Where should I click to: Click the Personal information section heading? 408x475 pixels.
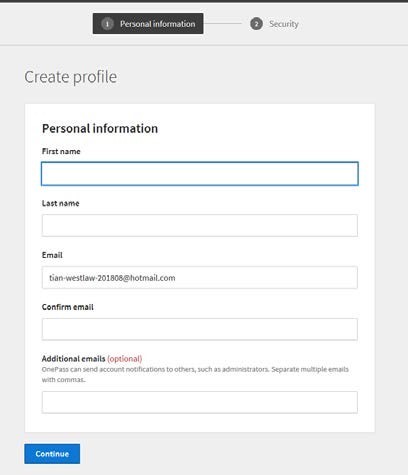100,129
